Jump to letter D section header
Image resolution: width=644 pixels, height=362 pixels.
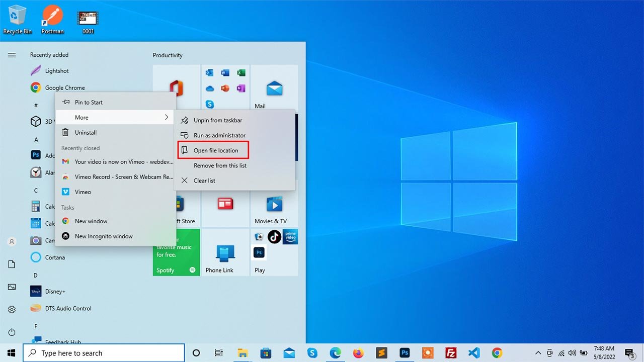pyautogui.click(x=36, y=275)
